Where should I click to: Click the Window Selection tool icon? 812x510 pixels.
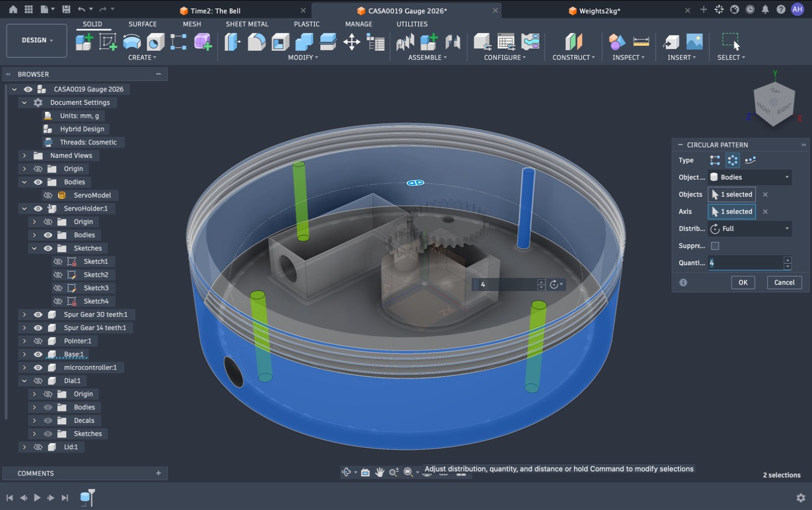click(x=731, y=41)
